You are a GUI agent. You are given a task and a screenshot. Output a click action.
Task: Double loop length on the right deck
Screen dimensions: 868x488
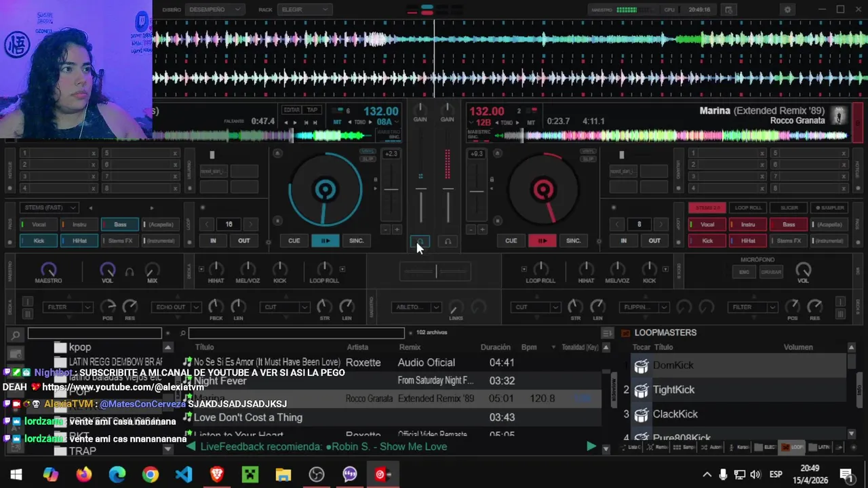point(660,224)
